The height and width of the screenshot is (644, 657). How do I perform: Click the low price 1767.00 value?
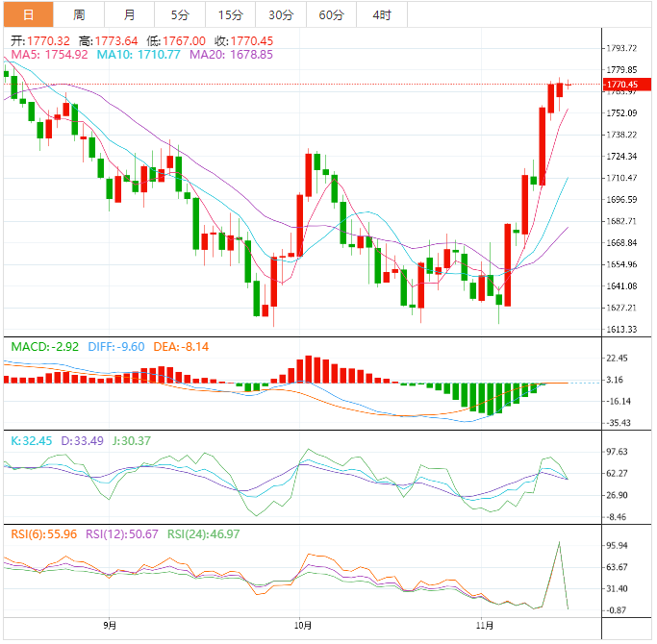pyautogui.click(x=185, y=41)
